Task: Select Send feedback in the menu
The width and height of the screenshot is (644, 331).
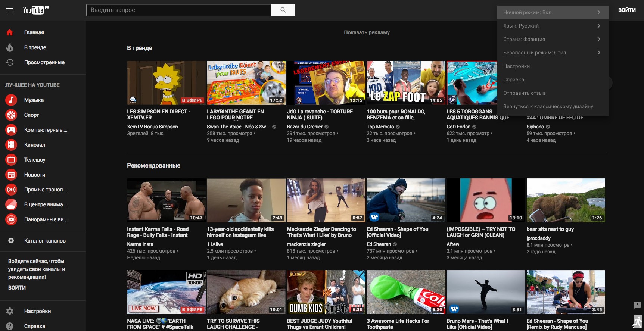Action: pyautogui.click(x=524, y=93)
